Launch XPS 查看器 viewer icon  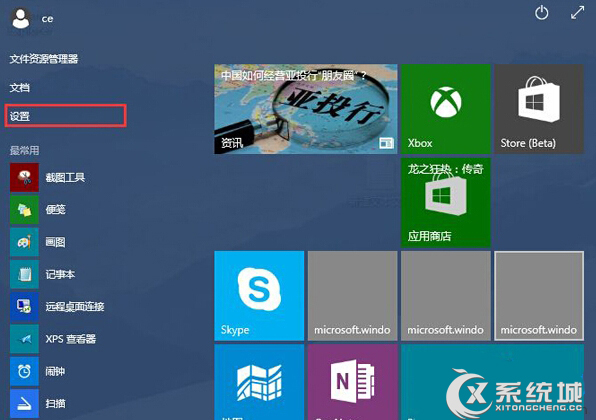[24, 339]
